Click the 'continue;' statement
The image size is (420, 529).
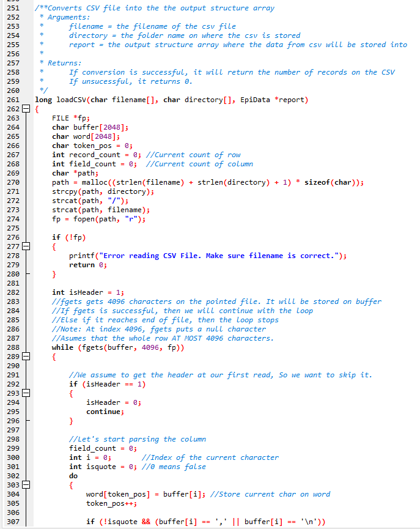tap(105, 412)
